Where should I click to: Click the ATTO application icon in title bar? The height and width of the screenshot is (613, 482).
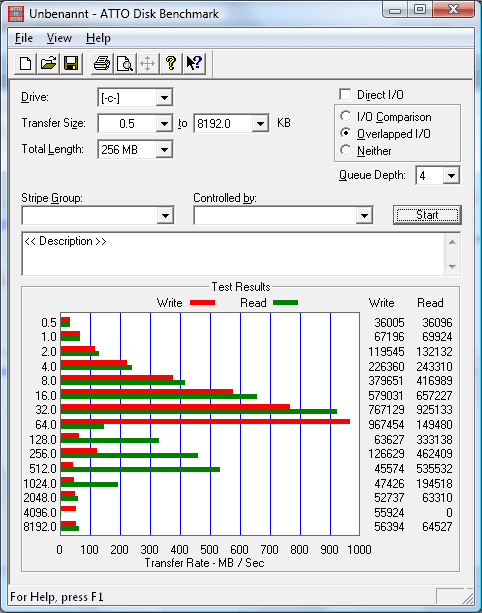pyautogui.click(x=16, y=14)
